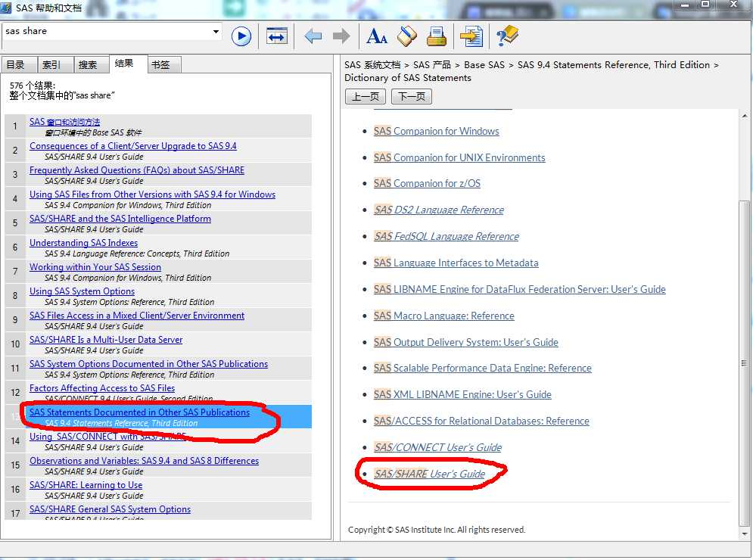Open 'Consequences of a Client/Server Upgrade to SAS 9.4'

coord(133,146)
